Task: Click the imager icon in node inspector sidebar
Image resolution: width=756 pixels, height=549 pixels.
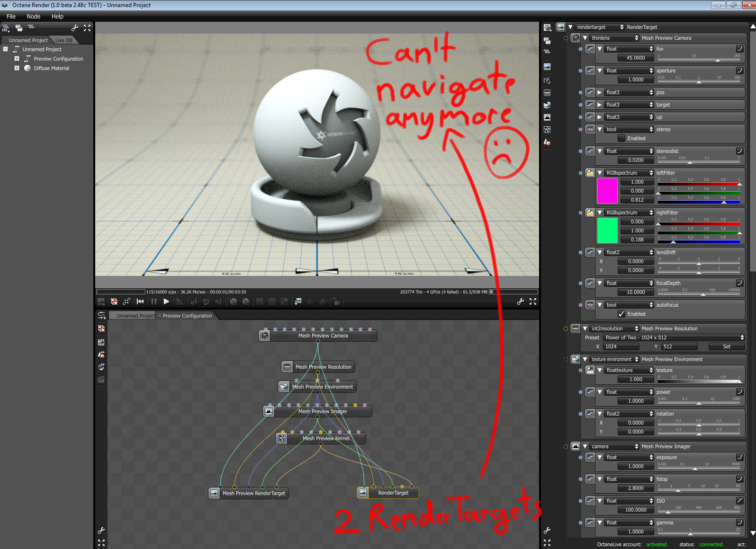Action: tap(547, 117)
